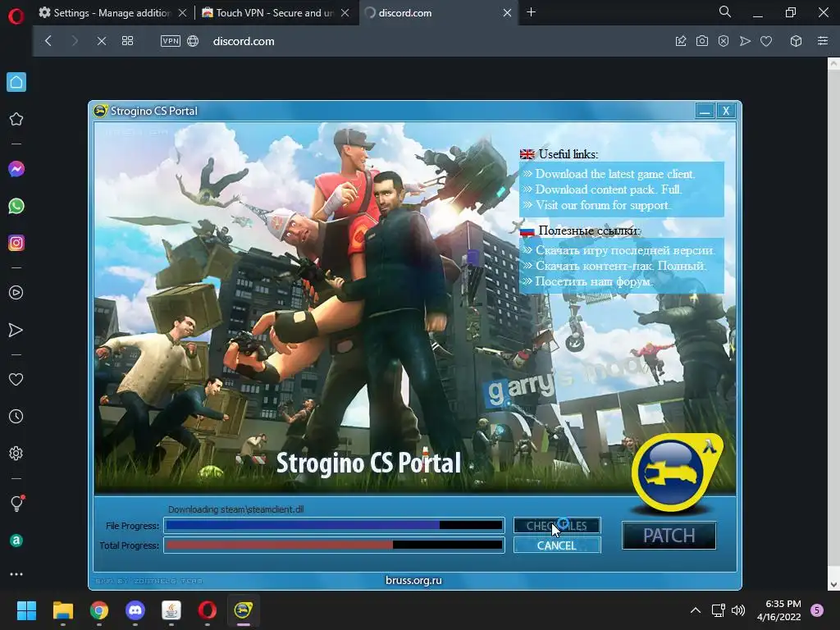Open a new tab with plus button

[x=532, y=11]
